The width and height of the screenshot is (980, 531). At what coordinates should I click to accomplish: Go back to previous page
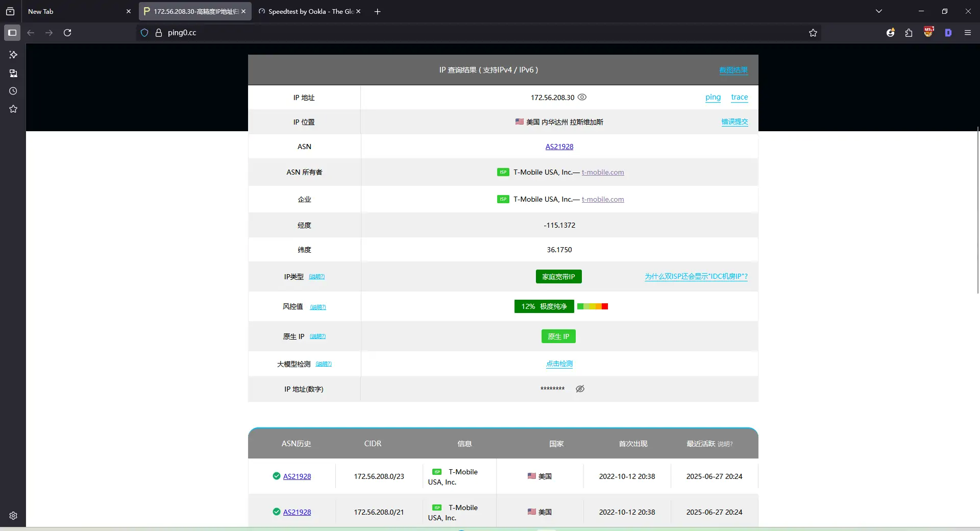[31, 33]
